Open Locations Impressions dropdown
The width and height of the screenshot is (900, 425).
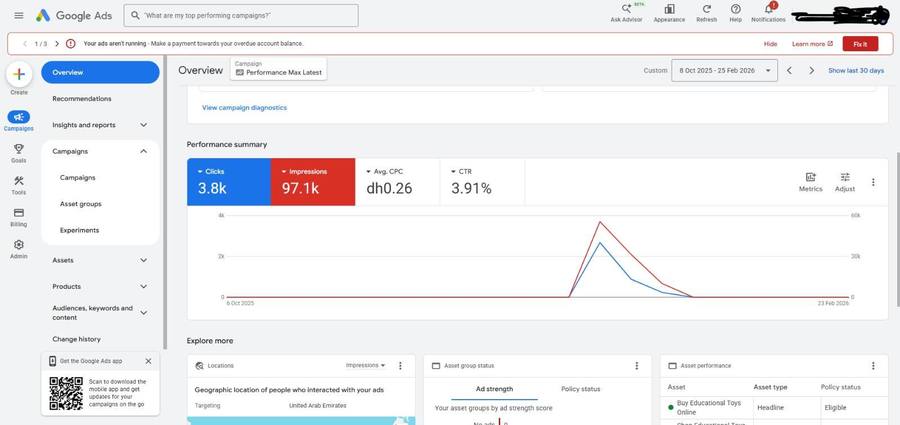coord(366,365)
